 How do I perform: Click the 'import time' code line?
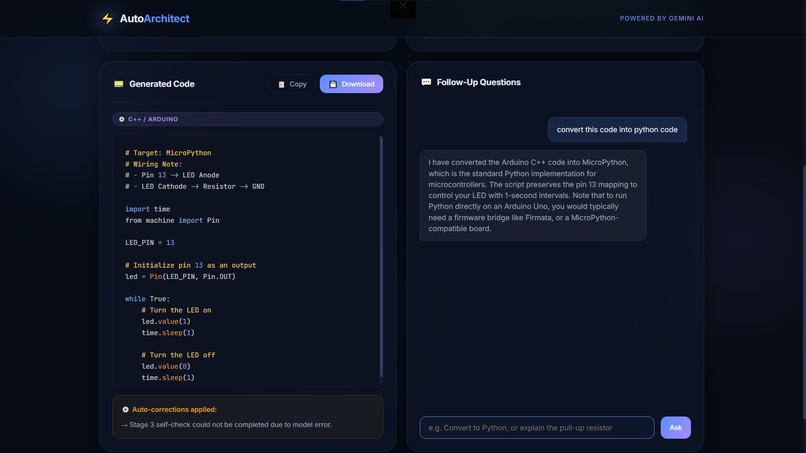(148, 209)
